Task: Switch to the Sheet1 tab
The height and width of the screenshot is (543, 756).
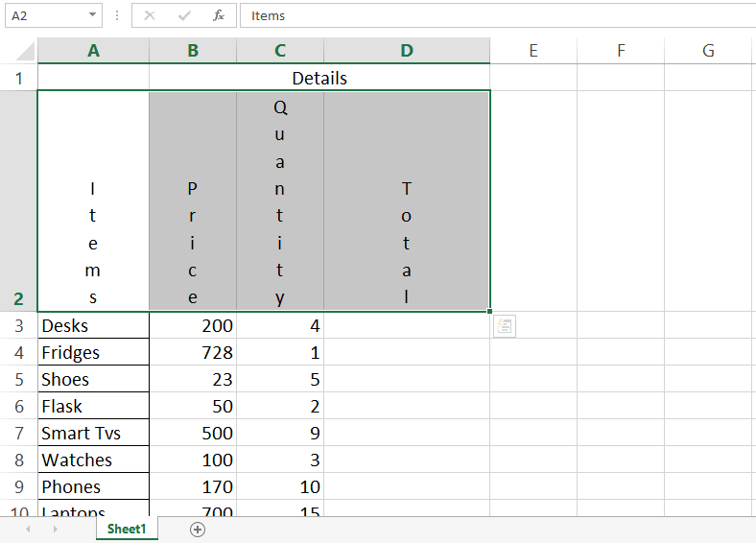Action: pos(127,530)
